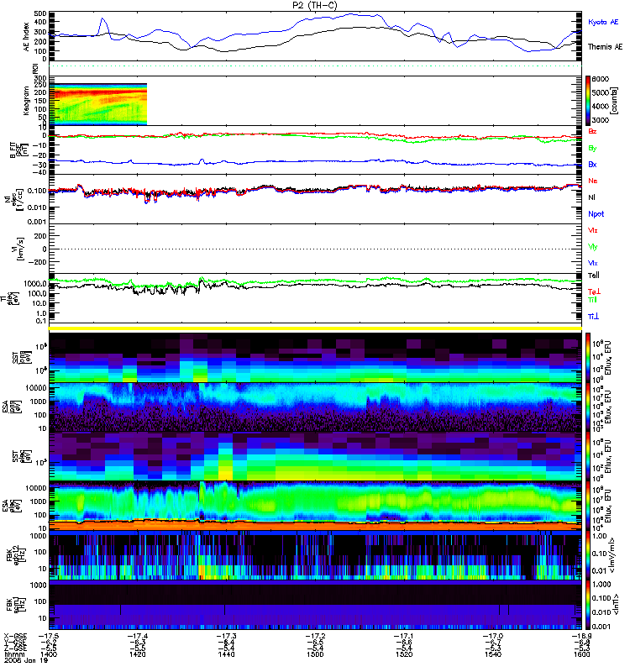Click the 1420 time tick label
The image size is (630, 672).
point(137,654)
